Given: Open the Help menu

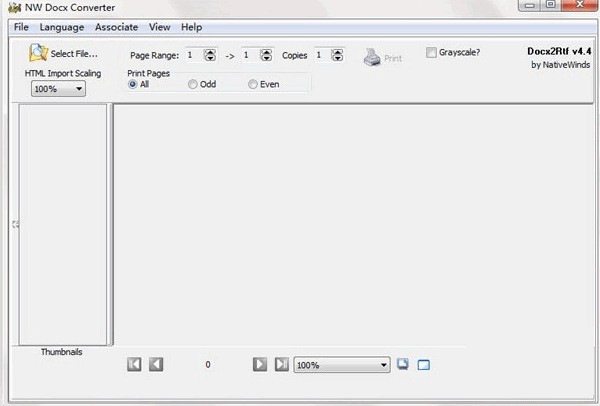Looking at the screenshot, I should 191,27.
